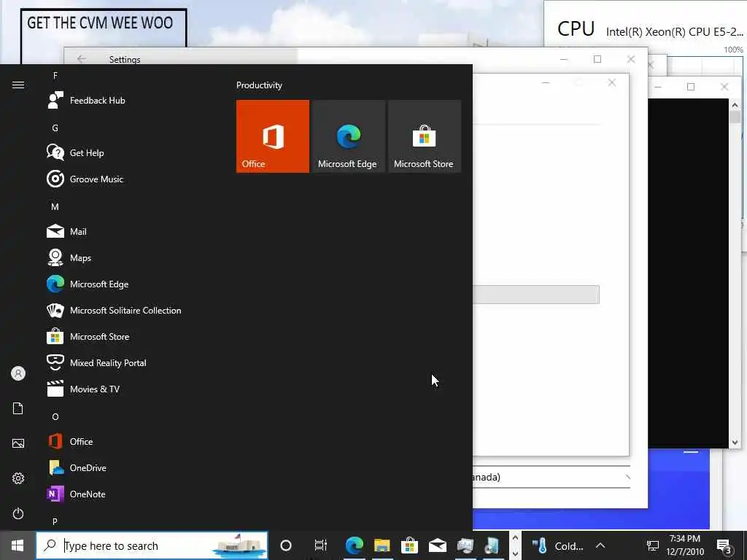Open Mail from the taskbar
The height and width of the screenshot is (560, 747).
(438, 545)
